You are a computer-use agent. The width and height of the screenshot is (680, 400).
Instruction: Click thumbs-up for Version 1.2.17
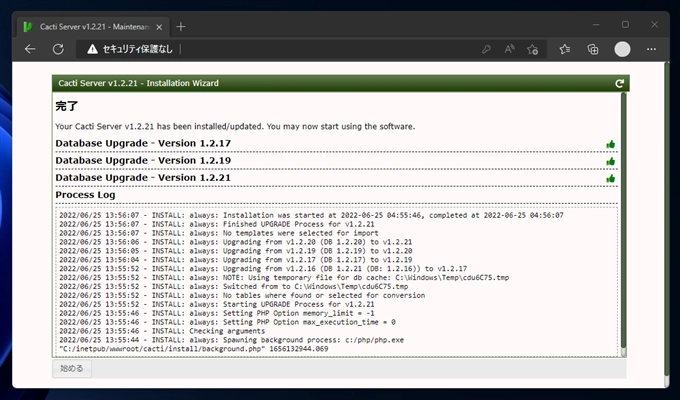coord(611,144)
